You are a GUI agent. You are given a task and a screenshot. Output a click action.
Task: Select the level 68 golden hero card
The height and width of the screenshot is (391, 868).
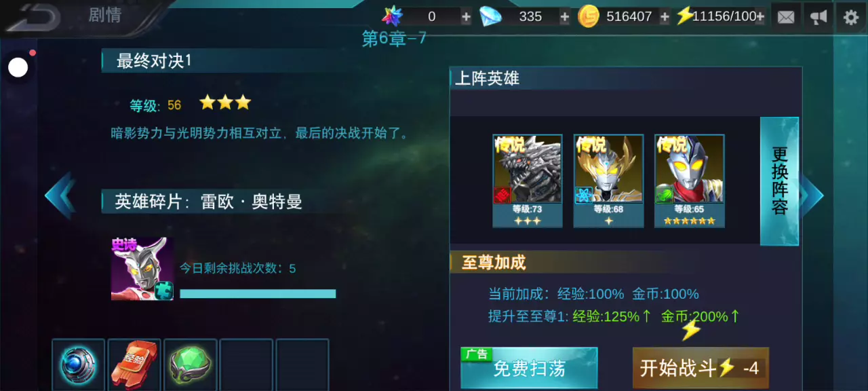coord(608,181)
